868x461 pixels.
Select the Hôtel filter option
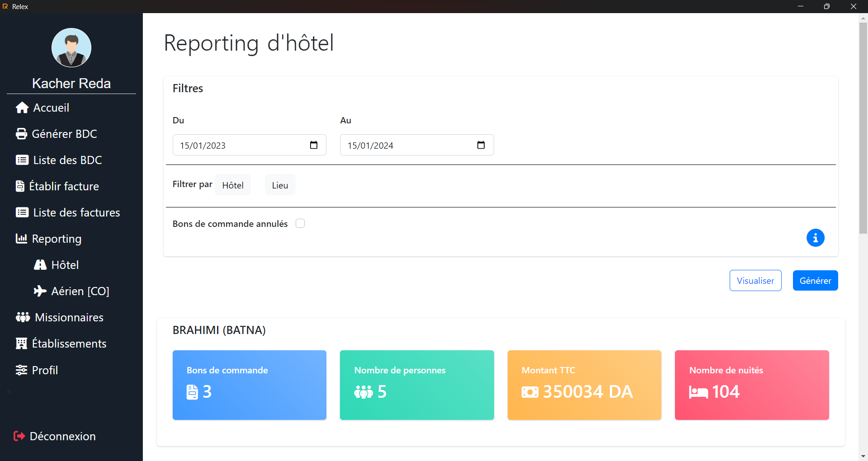233,185
